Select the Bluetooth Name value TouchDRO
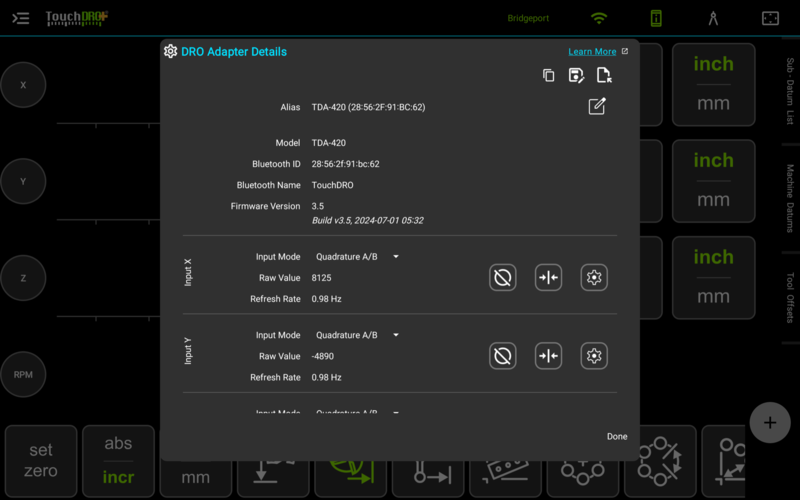Viewport: 800px width, 500px height. click(x=332, y=185)
